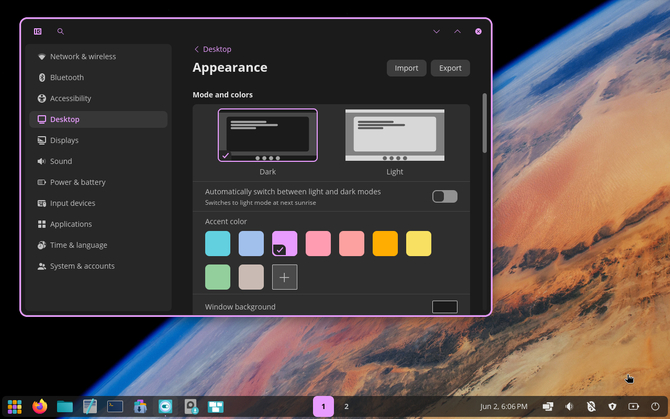This screenshot has height=419, width=670.
Task: Choose the yellow accent color
Action: (x=419, y=243)
